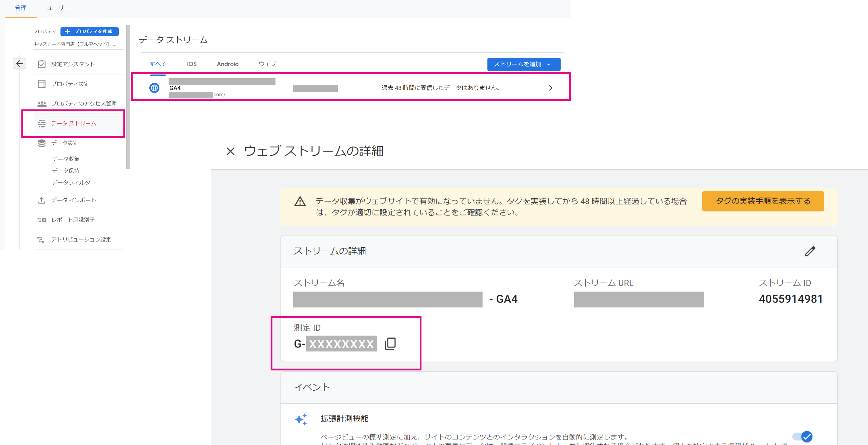Click the データ設定 database icon

coord(42,143)
